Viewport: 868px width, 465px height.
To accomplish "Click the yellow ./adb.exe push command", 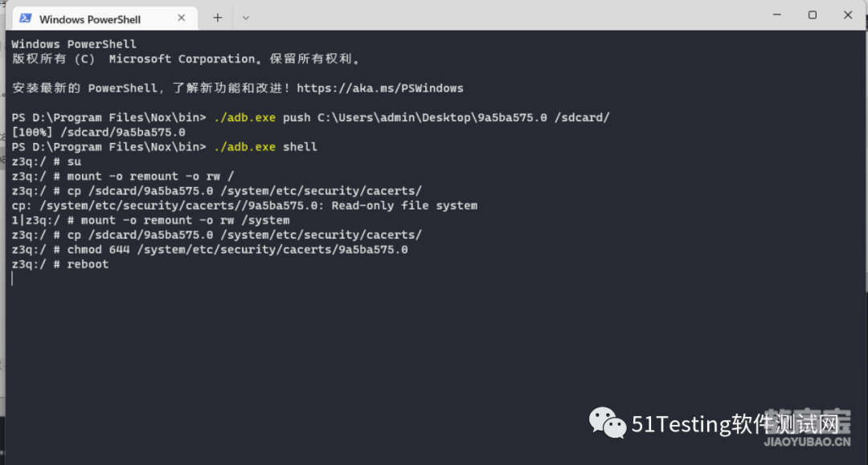I will [x=244, y=117].
